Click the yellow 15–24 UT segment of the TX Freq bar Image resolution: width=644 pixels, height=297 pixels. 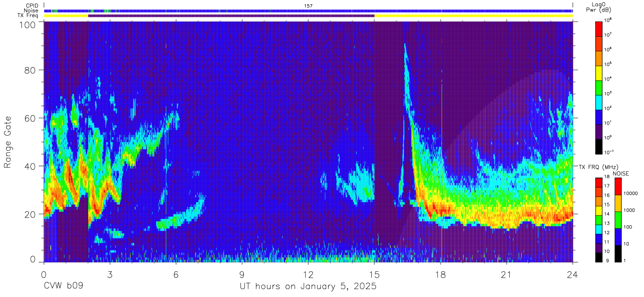click(x=474, y=16)
